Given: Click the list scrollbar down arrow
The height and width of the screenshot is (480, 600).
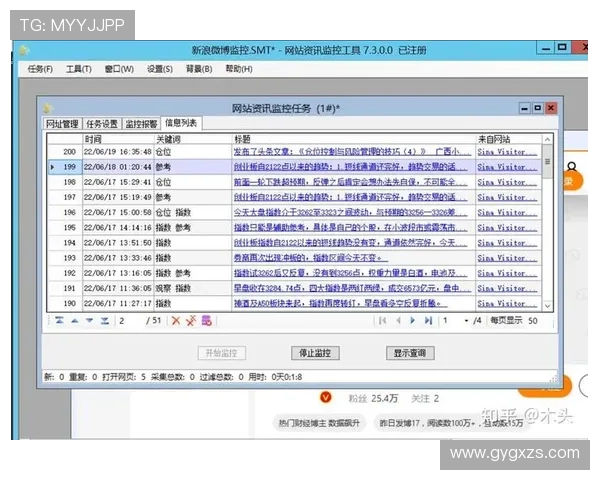Looking at the screenshot, I should [548, 306].
